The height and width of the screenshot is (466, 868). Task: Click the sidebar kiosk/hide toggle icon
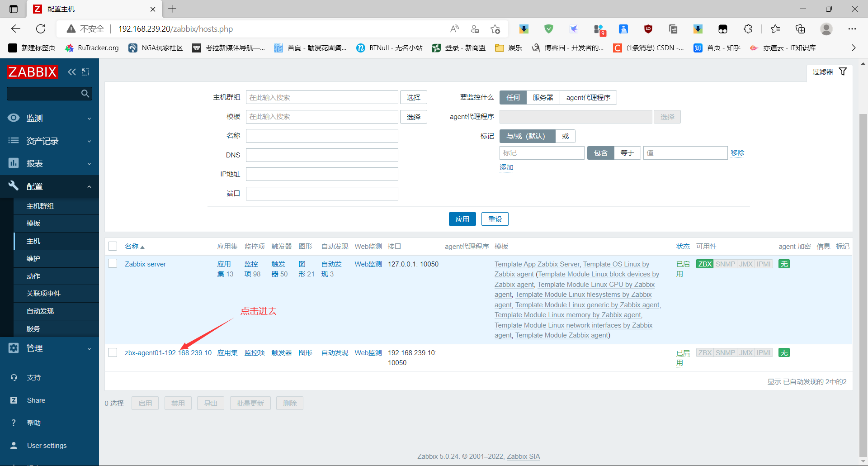point(85,72)
